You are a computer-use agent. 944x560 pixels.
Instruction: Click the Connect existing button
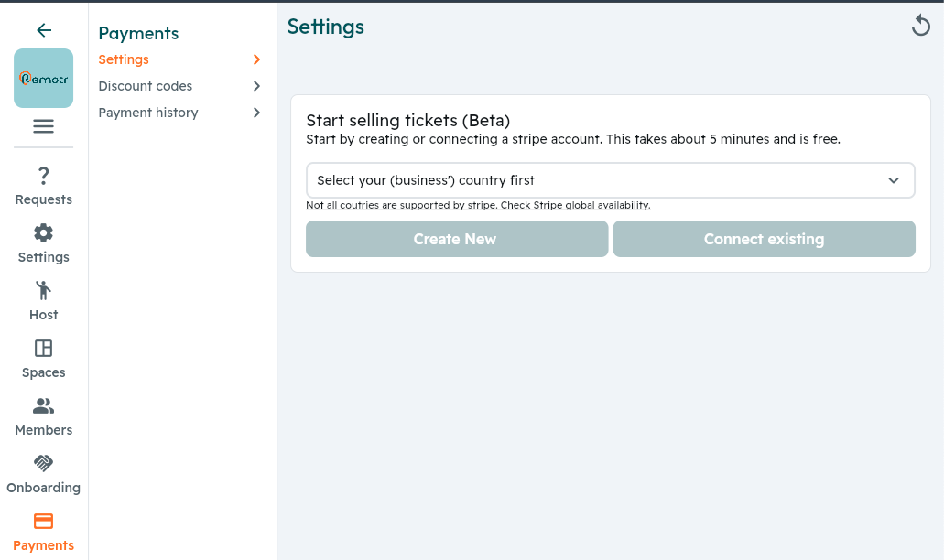point(764,239)
